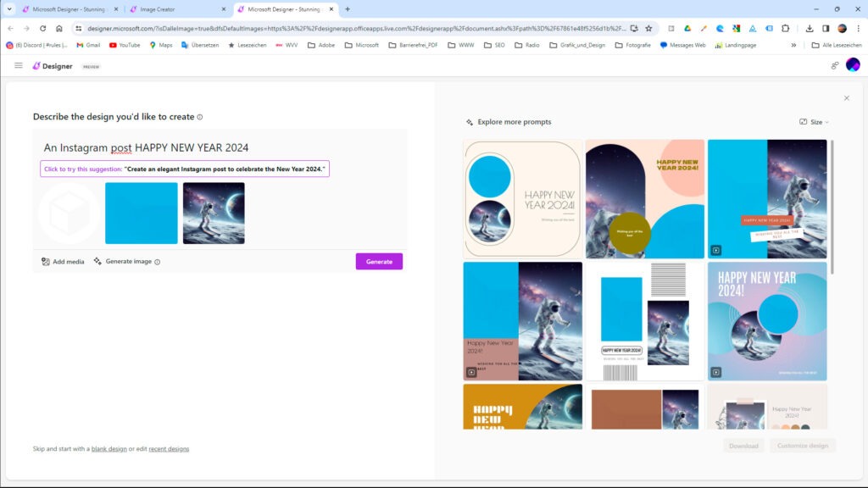Open the hamburger navigation menu
Screen dimensions: 868x488
[x=19, y=66]
